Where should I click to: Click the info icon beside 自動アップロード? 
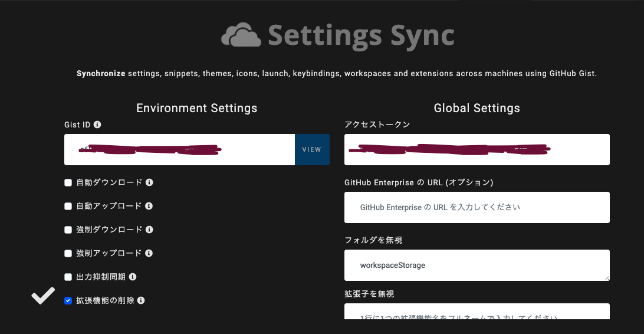pos(149,206)
